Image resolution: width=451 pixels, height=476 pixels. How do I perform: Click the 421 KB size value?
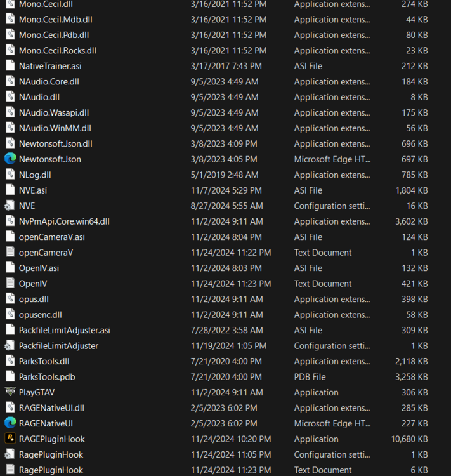pyautogui.click(x=415, y=284)
